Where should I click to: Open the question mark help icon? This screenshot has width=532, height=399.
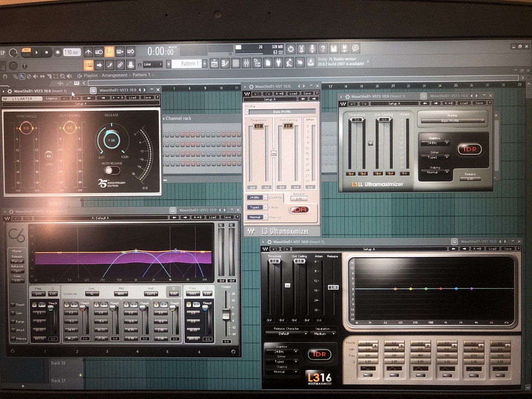point(323,49)
